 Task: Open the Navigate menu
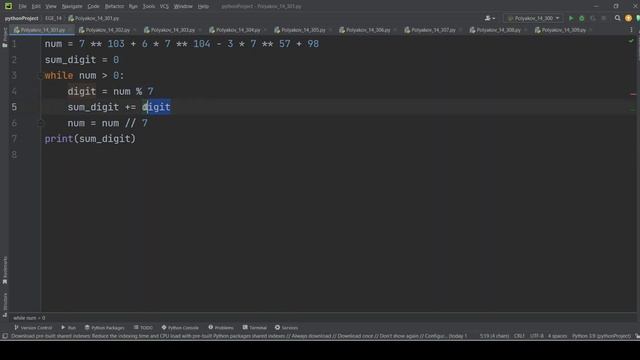click(72, 6)
